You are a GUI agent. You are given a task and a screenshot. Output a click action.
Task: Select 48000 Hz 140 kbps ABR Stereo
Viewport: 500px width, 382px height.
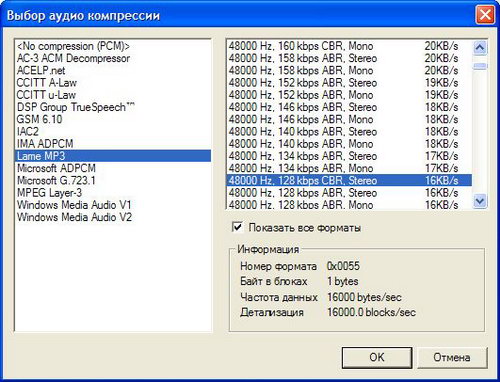point(349,132)
